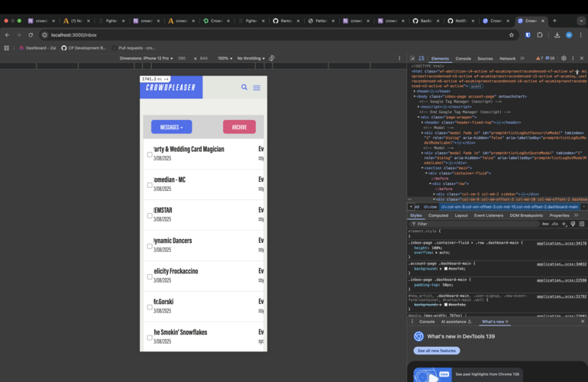Reload the page using browser refresh icon
The width and height of the screenshot is (588, 382).
pos(31,34)
